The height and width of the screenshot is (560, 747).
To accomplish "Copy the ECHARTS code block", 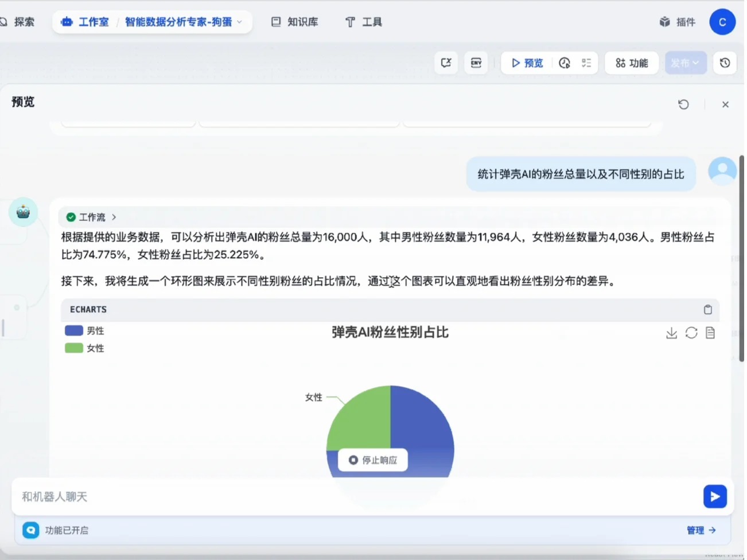I will click(708, 309).
